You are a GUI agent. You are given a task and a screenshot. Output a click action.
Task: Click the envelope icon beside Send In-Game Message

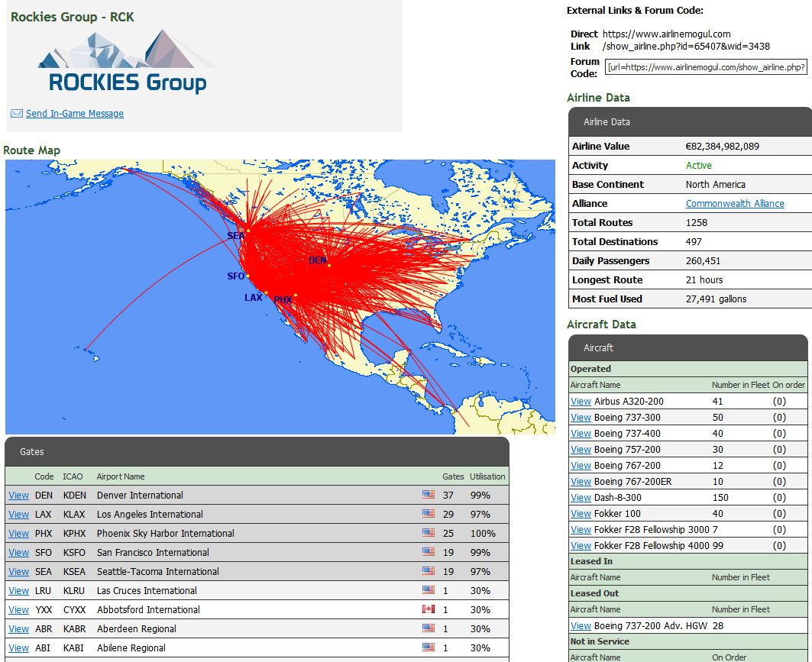pyautogui.click(x=16, y=114)
